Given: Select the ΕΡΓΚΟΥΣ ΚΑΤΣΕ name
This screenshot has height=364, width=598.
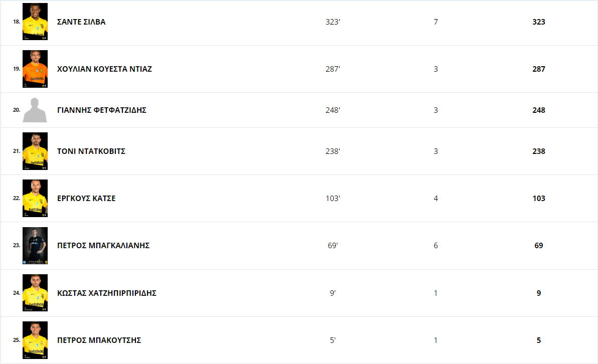Looking at the screenshot, I should pyautogui.click(x=86, y=199).
